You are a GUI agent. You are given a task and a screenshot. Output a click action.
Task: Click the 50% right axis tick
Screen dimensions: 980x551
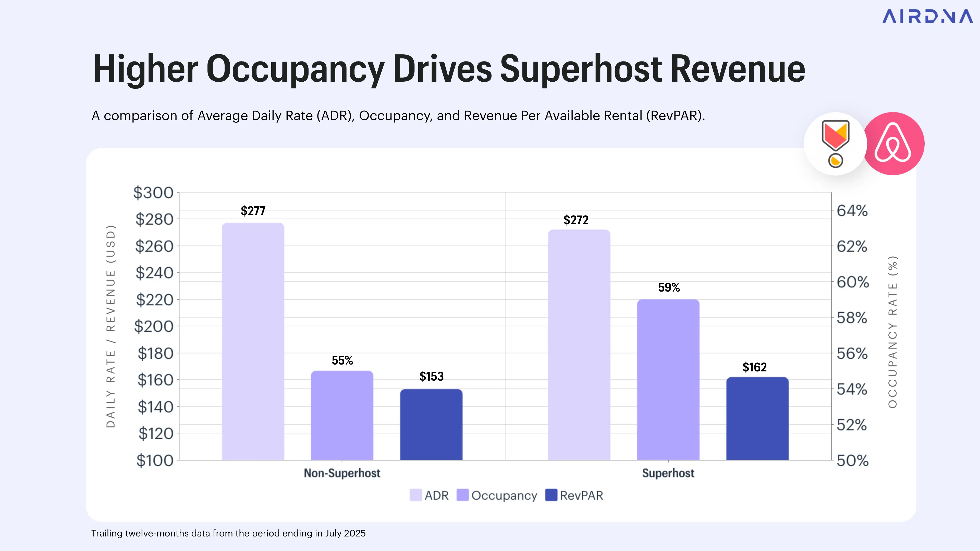[853, 460]
